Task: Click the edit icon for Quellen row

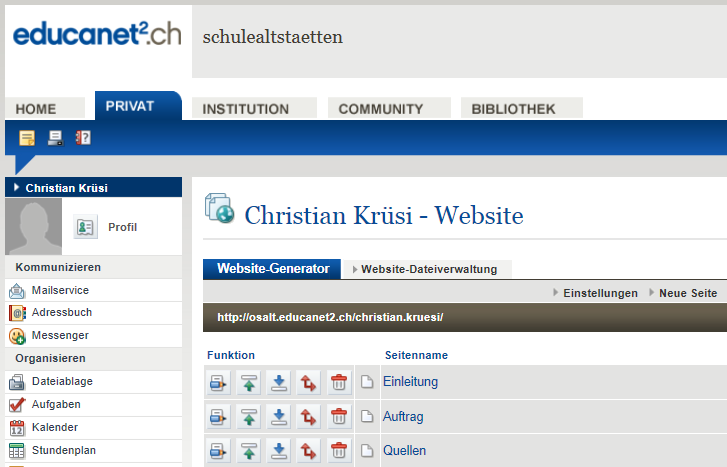Action: tap(218, 450)
